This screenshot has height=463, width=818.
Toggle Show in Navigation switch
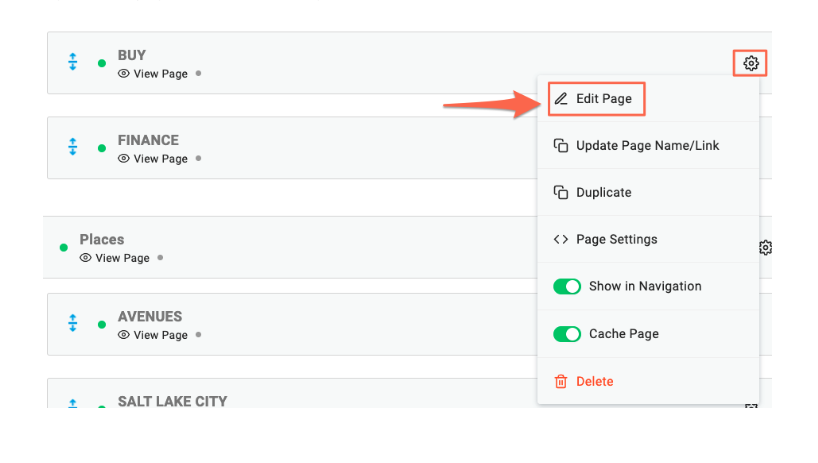point(567,286)
